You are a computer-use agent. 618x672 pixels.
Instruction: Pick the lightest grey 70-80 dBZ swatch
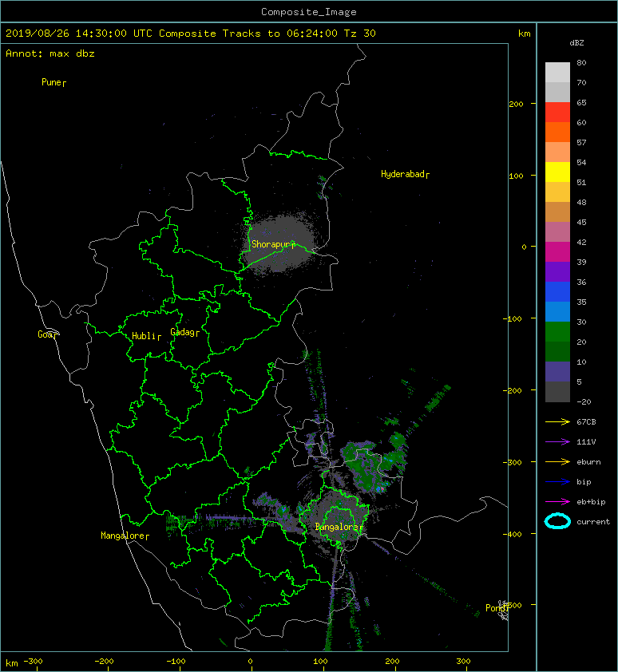tap(557, 73)
